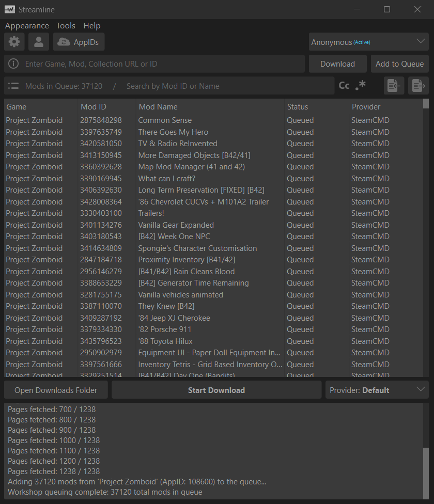Select Rain Cleans Blood row
Image resolution: width=434 pixels, height=504 pixels.
213,272
